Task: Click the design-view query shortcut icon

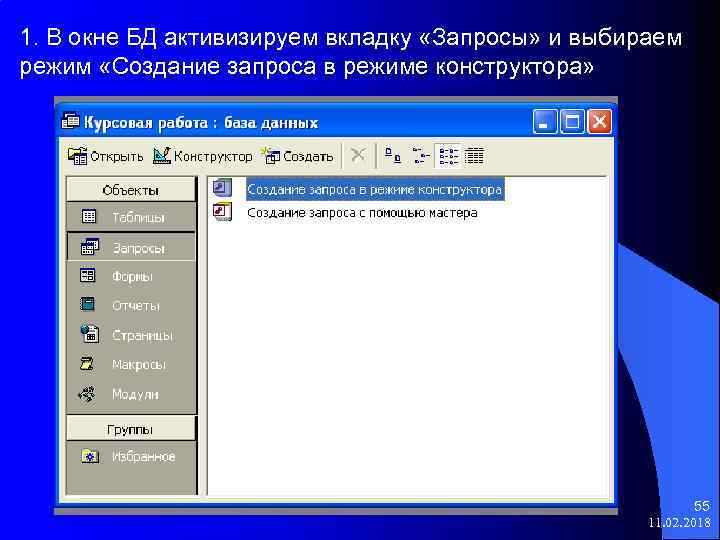Action: (x=222, y=188)
